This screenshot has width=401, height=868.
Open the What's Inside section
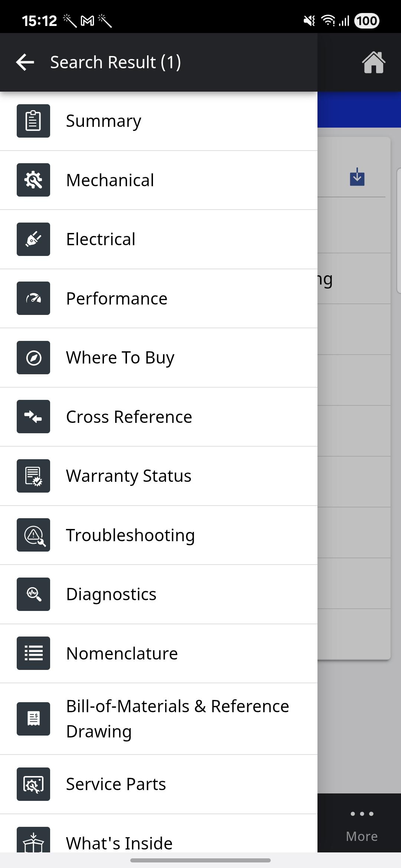[119, 842]
